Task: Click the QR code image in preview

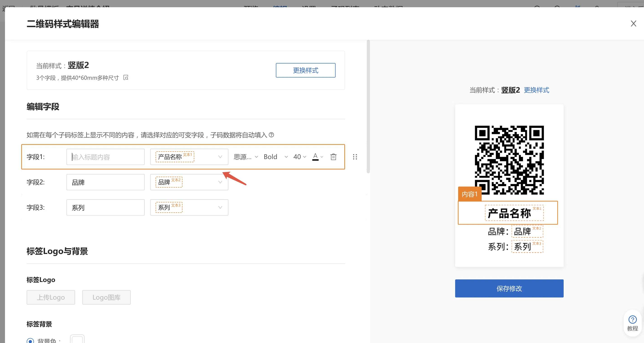Action: pos(509,160)
